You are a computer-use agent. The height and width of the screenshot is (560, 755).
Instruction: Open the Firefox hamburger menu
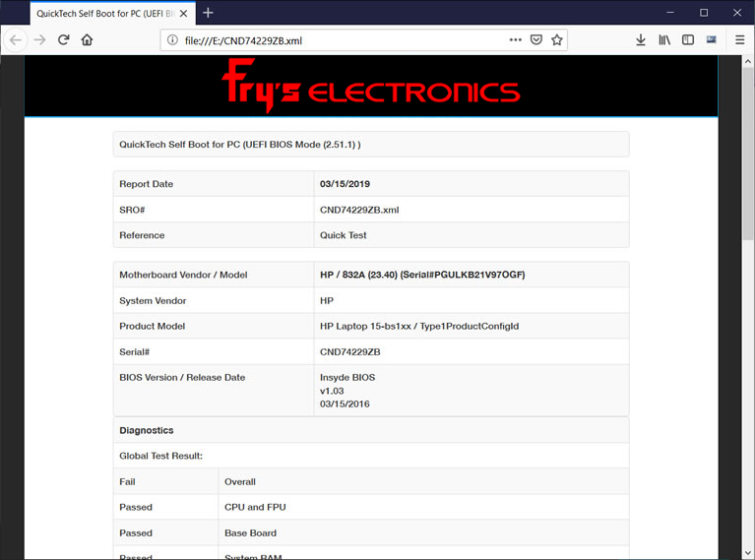click(x=739, y=40)
